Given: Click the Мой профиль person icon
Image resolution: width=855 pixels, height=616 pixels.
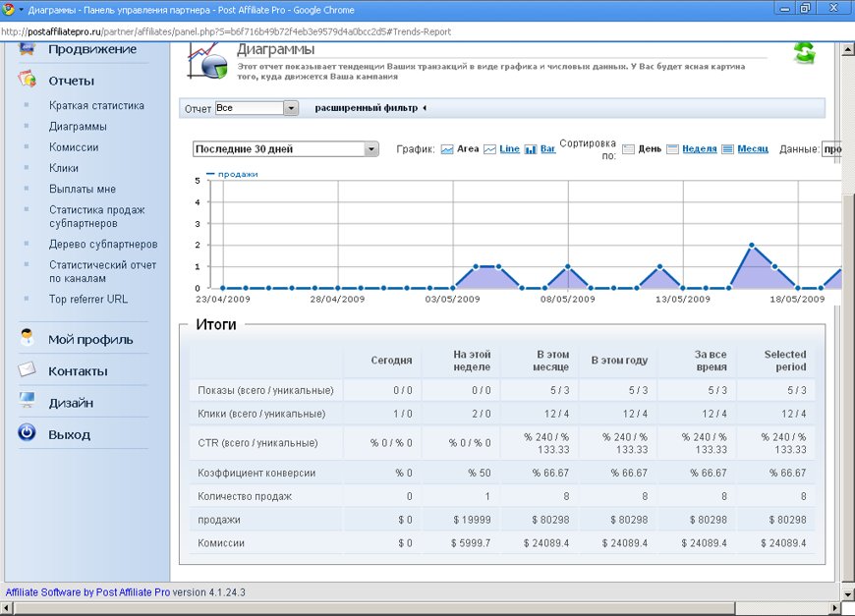Looking at the screenshot, I should 28,339.
